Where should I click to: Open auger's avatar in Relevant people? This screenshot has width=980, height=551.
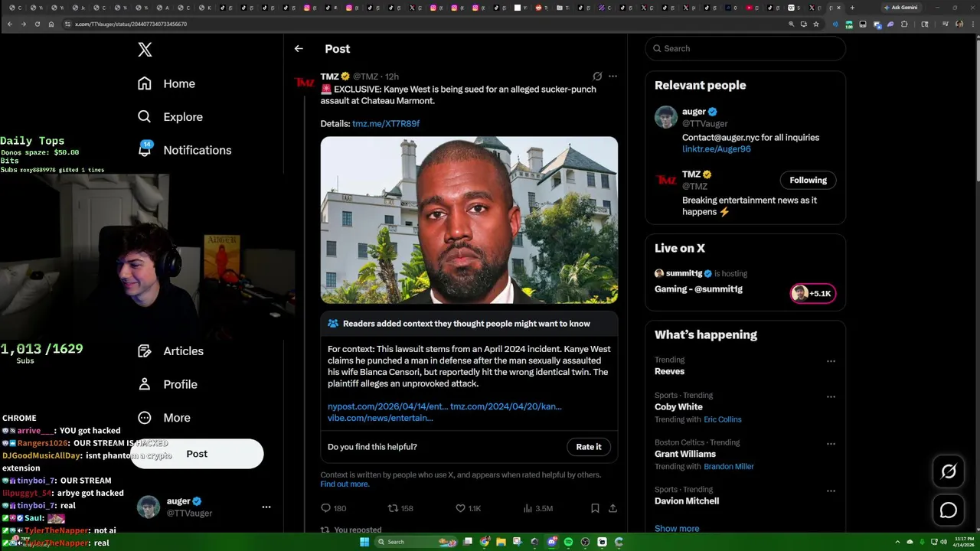click(666, 117)
